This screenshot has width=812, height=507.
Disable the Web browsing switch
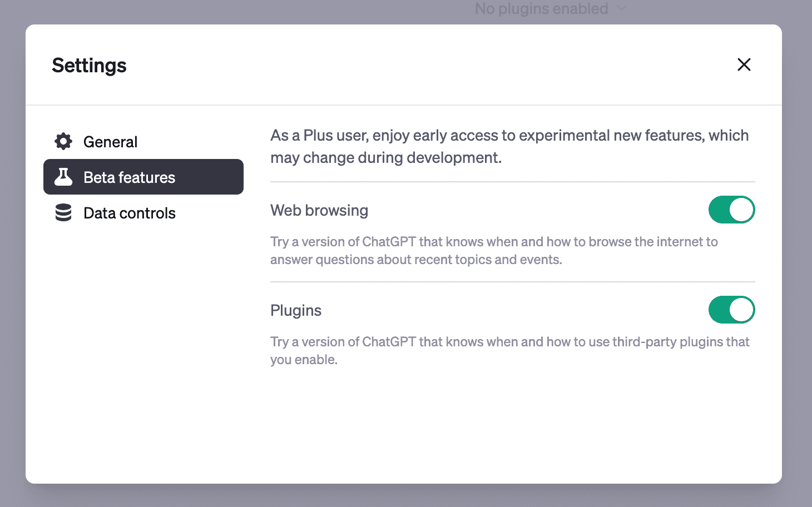pyautogui.click(x=731, y=210)
